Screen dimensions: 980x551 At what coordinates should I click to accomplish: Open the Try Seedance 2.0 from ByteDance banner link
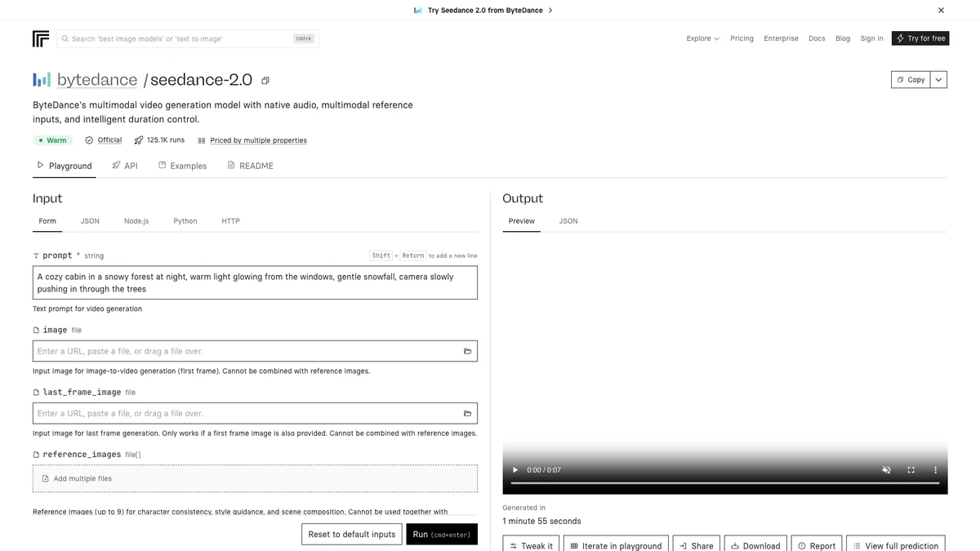point(483,11)
